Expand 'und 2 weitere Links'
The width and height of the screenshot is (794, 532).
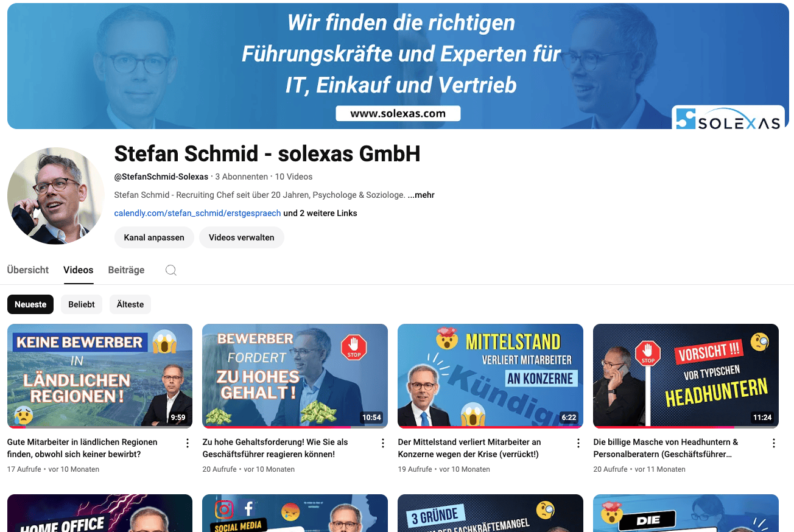[320, 214]
